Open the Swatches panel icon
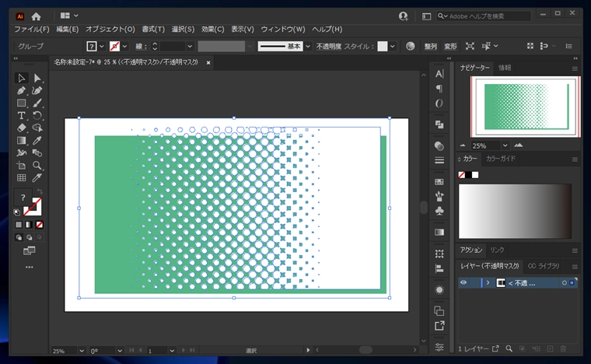 click(439, 182)
